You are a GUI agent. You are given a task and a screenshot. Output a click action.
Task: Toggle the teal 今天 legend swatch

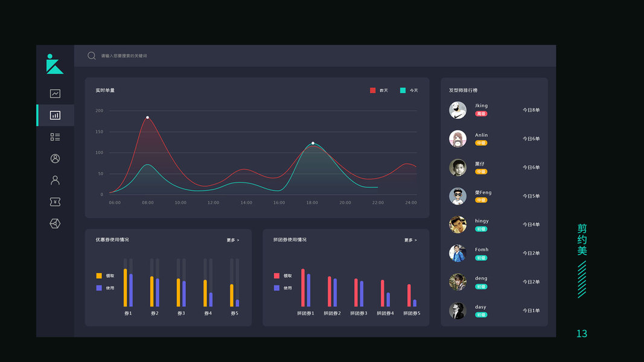click(x=403, y=91)
